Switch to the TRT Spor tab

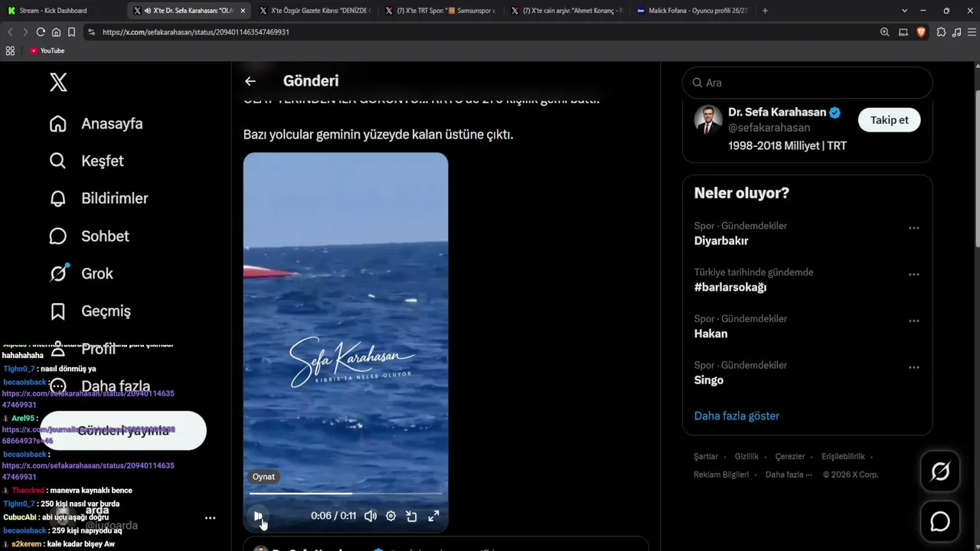point(440,11)
